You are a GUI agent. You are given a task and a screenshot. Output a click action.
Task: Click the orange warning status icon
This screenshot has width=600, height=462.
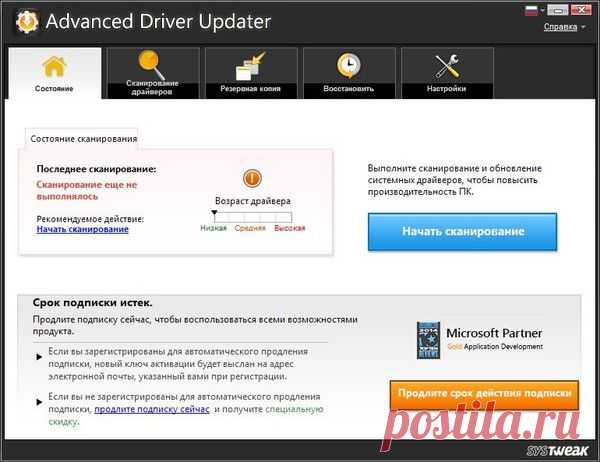point(252,178)
